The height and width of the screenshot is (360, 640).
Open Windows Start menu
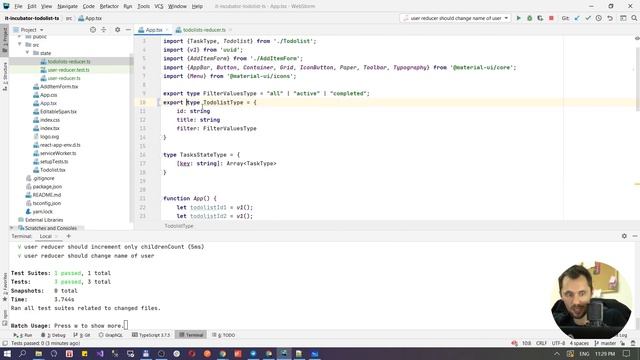pyautogui.click(x=7, y=353)
